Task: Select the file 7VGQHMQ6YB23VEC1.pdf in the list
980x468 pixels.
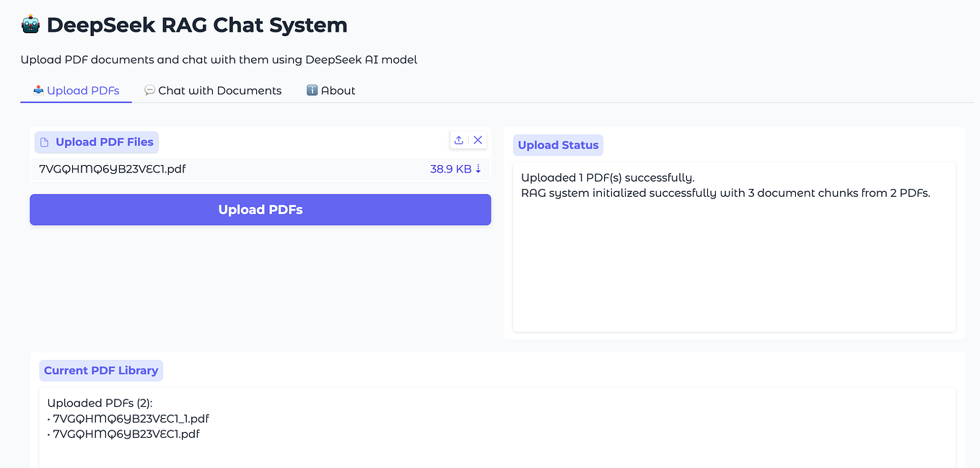Action: (112, 168)
